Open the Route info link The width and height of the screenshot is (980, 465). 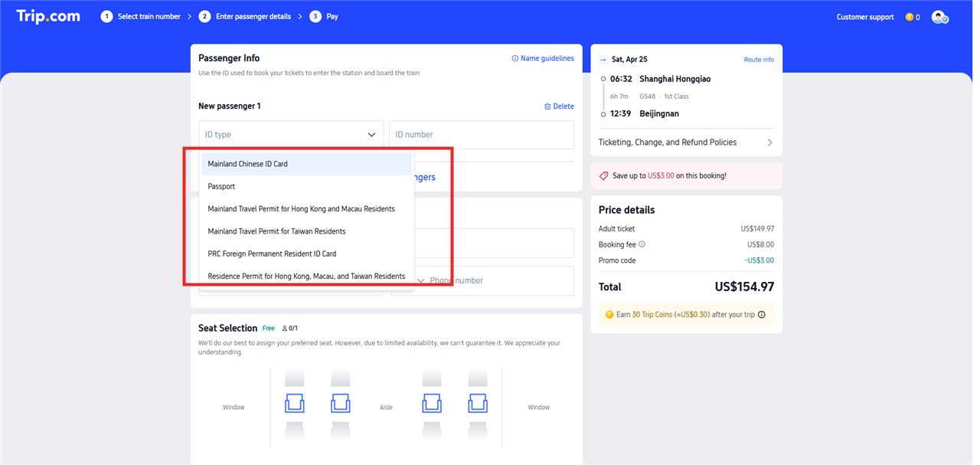[x=759, y=59]
